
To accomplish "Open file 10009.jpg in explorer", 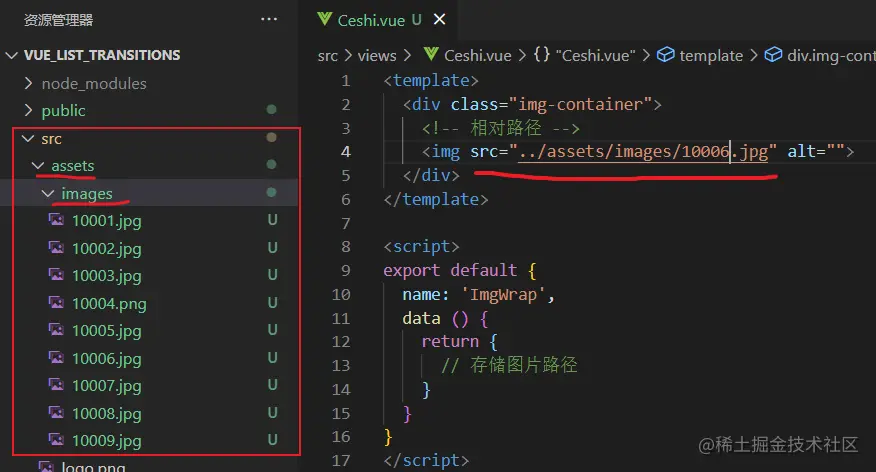I will coord(107,441).
